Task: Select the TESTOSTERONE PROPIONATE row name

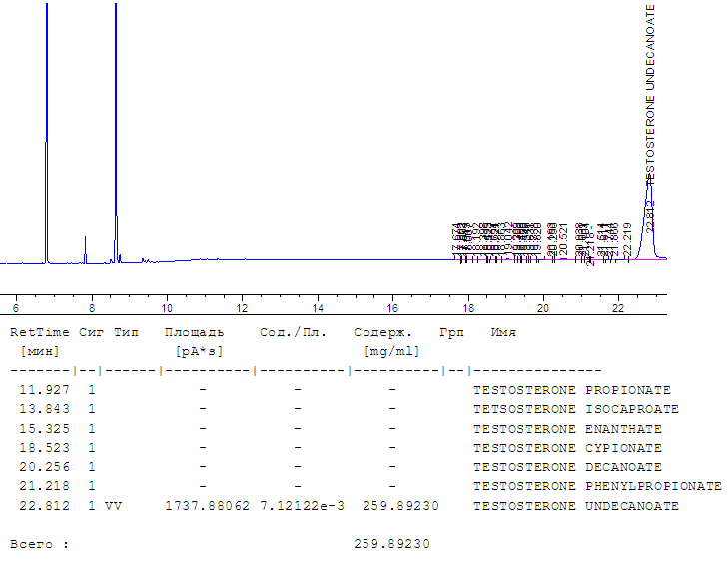Action: click(571, 390)
